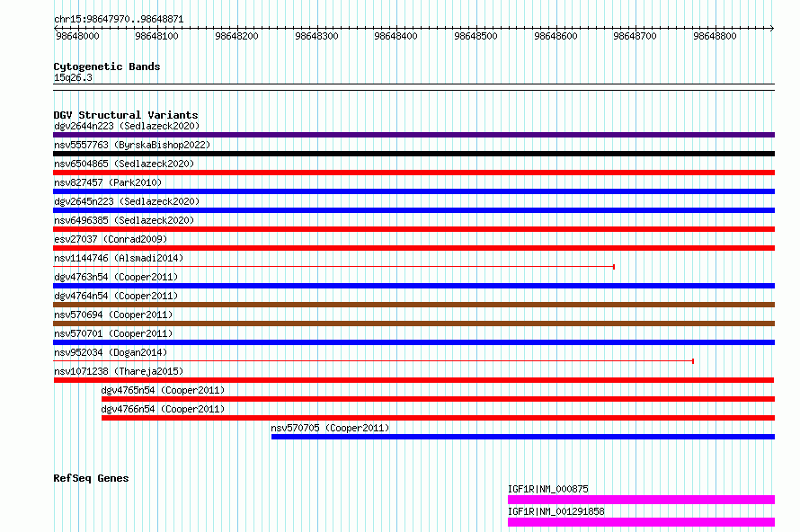Click the thin red nsv1144746 variant line
800x532 pixels.
pyautogui.click(x=333, y=267)
